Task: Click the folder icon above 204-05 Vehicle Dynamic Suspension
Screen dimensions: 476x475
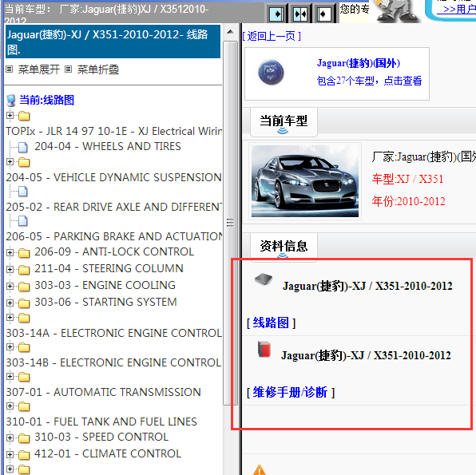Action: tap(24, 162)
